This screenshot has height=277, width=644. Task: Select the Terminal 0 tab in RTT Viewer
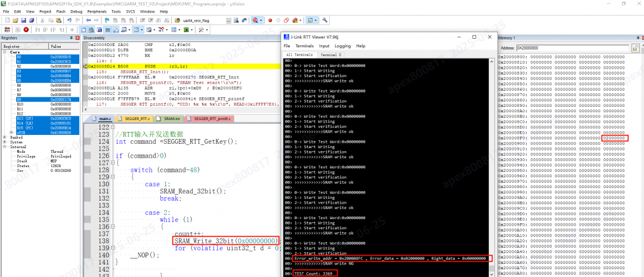[x=324, y=54]
